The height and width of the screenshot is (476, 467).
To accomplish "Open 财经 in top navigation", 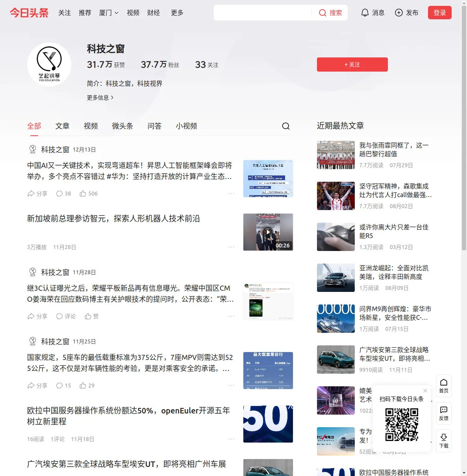I will [154, 13].
